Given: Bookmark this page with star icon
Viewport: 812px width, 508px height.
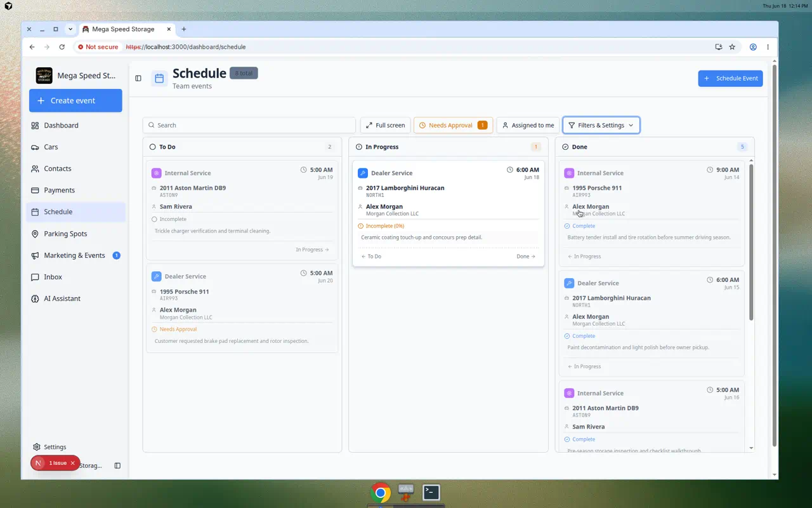Looking at the screenshot, I should pos(732,47).
